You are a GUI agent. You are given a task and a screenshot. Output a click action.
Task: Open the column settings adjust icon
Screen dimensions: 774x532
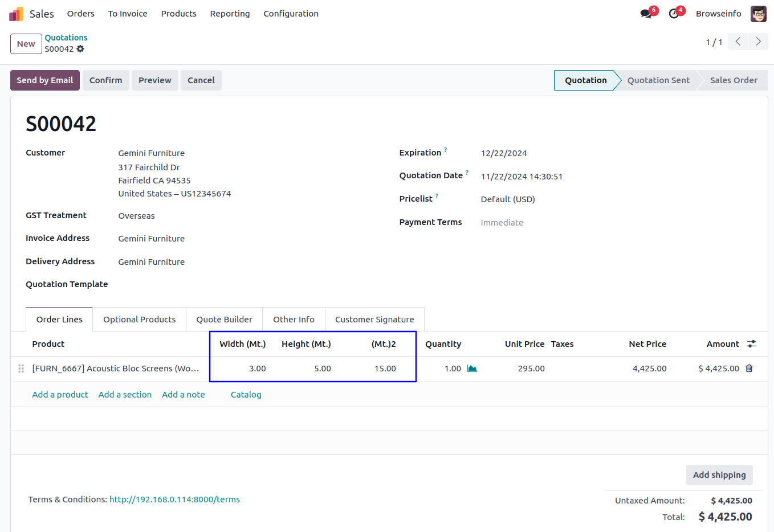[752, 344]
